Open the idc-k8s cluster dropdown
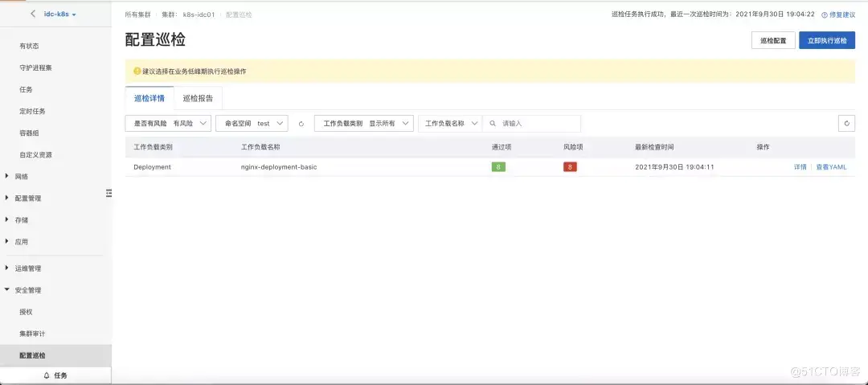The height and width of the screenshot is (385, 868). (59, 14)
